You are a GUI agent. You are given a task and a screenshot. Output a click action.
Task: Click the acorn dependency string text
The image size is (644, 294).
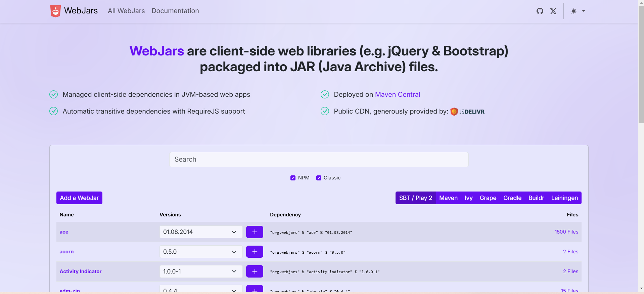point(308,252)
